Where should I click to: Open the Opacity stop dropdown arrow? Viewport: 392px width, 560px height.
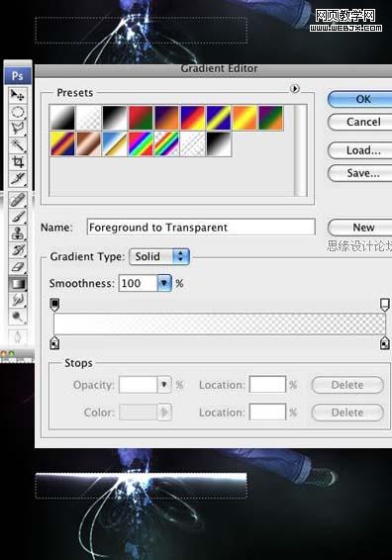pyautogui.click(x=164, y=385)
